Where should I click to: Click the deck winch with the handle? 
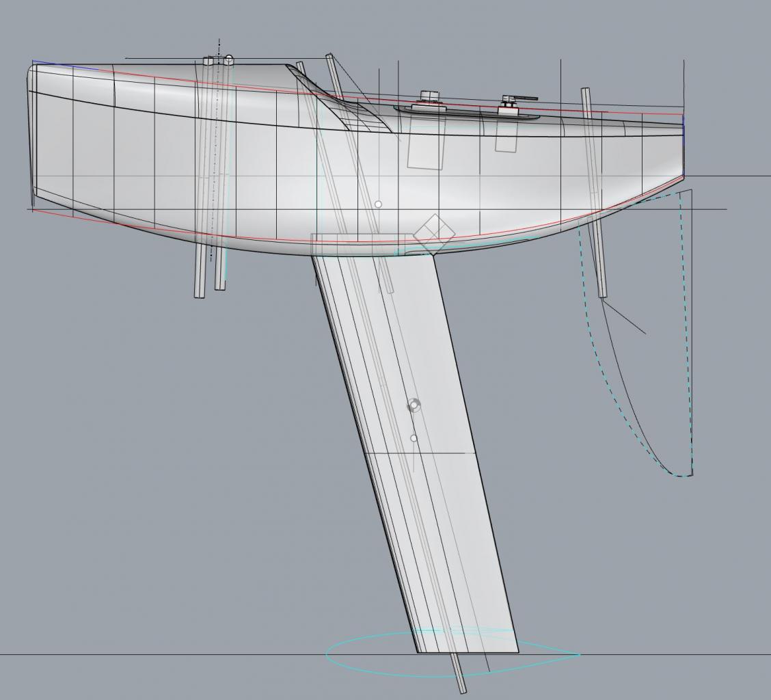coord(509,103)
